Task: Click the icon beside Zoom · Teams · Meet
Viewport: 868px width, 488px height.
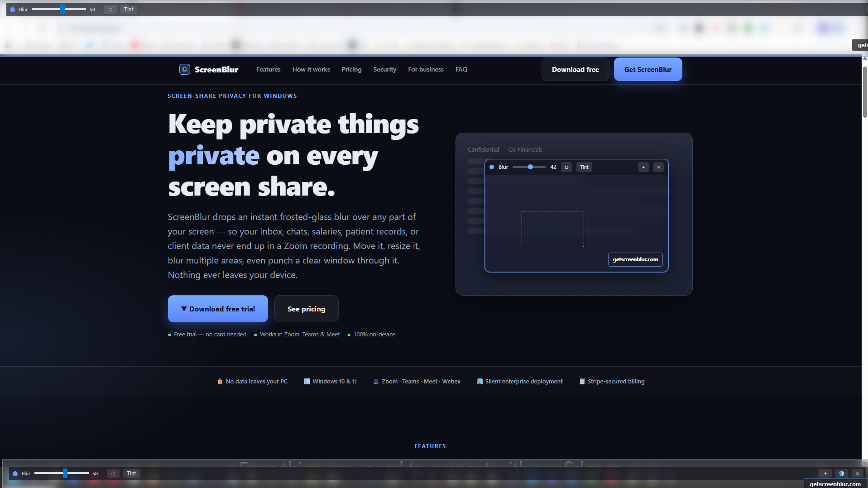Action: point(376,382)
